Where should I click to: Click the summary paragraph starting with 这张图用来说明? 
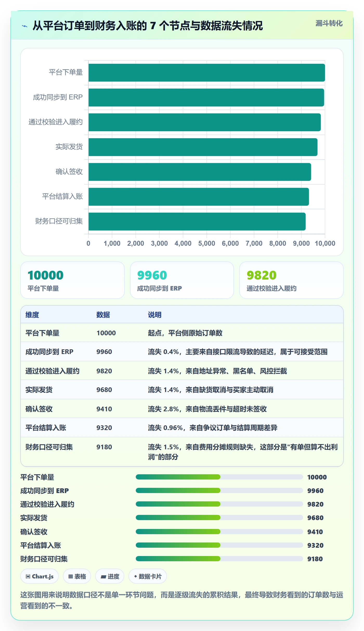[x=182, y=600]
